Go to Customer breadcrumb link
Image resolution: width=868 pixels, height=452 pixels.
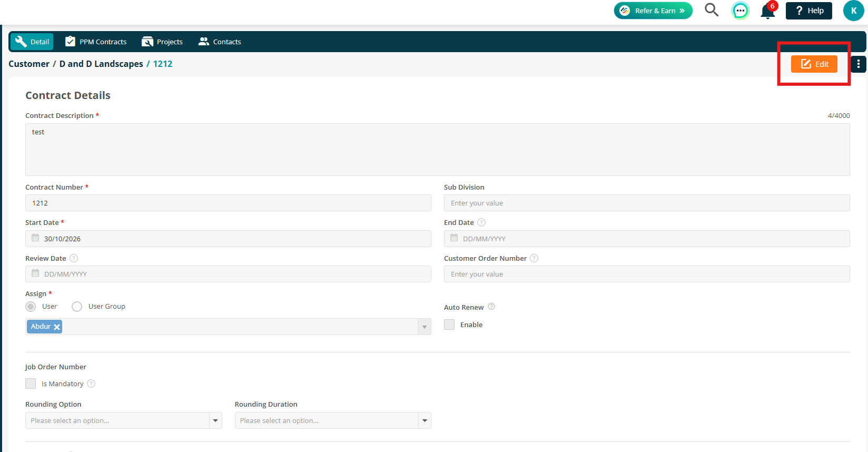29,64
